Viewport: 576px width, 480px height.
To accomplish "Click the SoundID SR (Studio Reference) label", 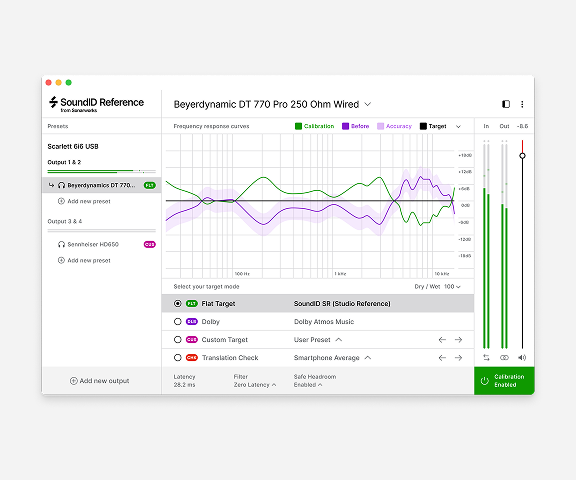I will pos(342,304).
